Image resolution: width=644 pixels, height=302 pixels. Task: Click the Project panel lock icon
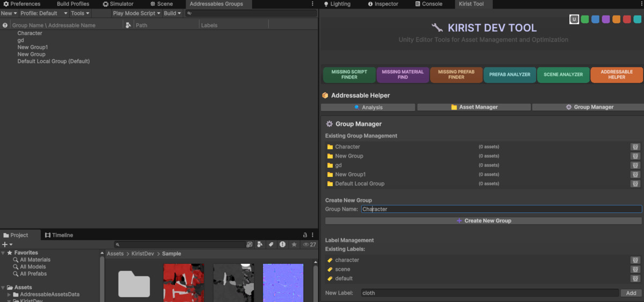point(305,235)
